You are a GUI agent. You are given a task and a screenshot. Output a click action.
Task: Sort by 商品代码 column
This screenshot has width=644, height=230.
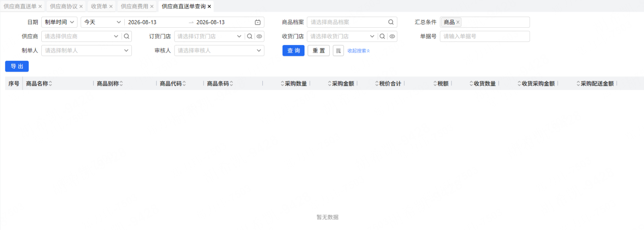coord(184,84)
